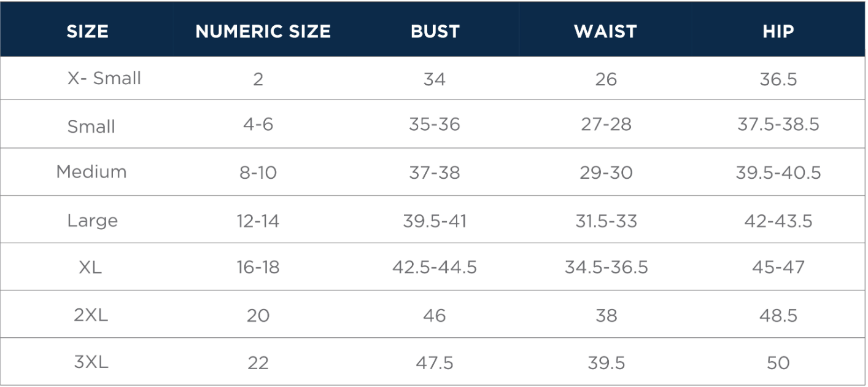Click the BUST column header
The width and height of the screenshot is (868, 387).
[435, 32]
